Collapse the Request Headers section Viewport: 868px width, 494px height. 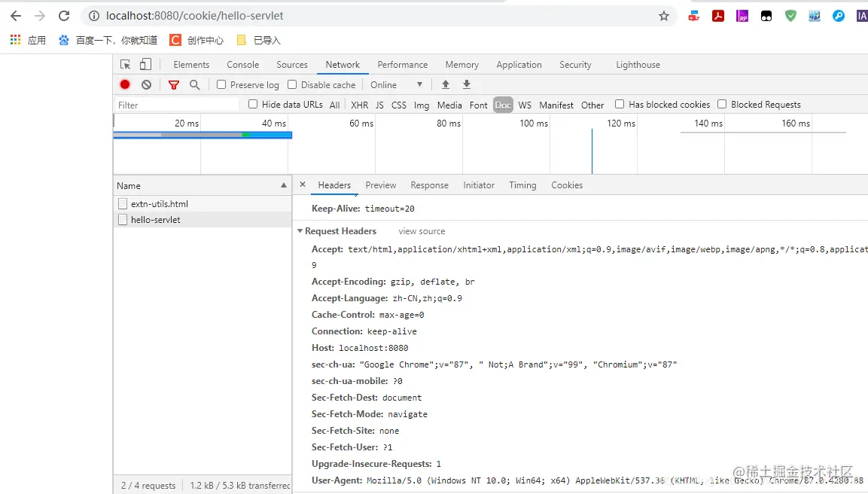tap(300, 231)
